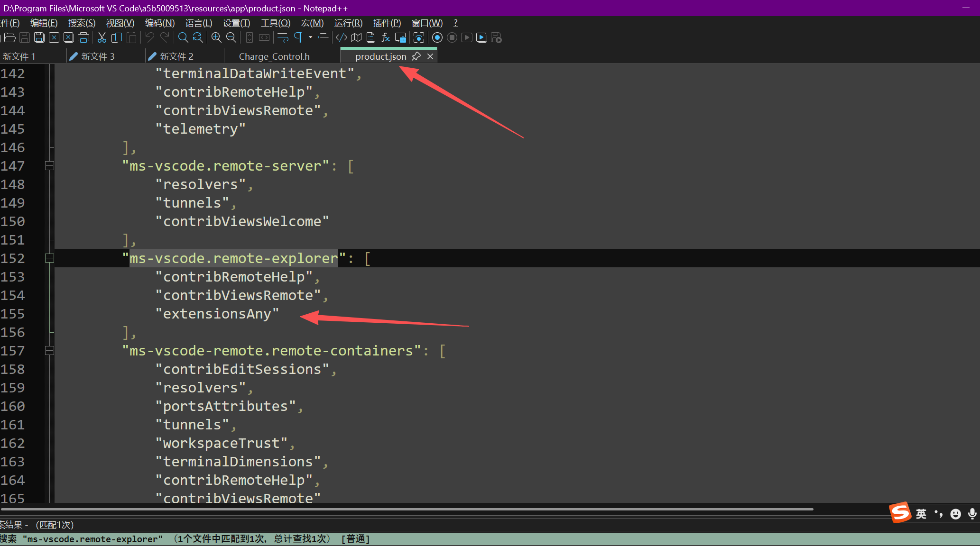This screenshot has height=546, width=980.
Task: Toggle synchronized vertical scrolling icon
Action: (x=250, y=37)
